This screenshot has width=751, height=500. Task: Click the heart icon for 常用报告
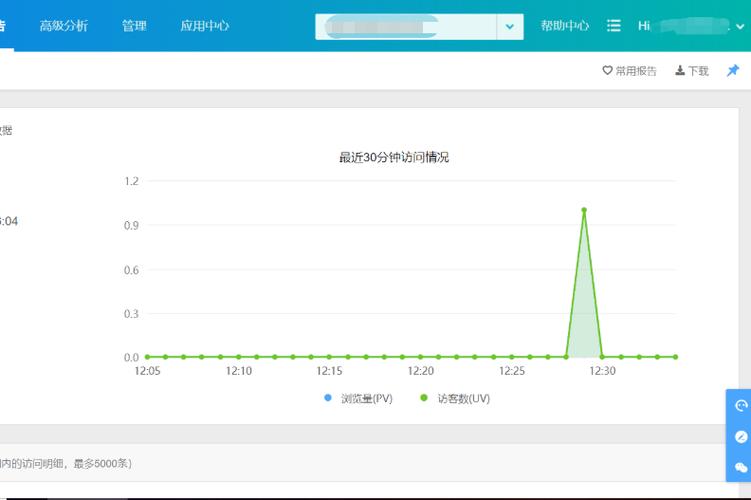tap(607, 71)
